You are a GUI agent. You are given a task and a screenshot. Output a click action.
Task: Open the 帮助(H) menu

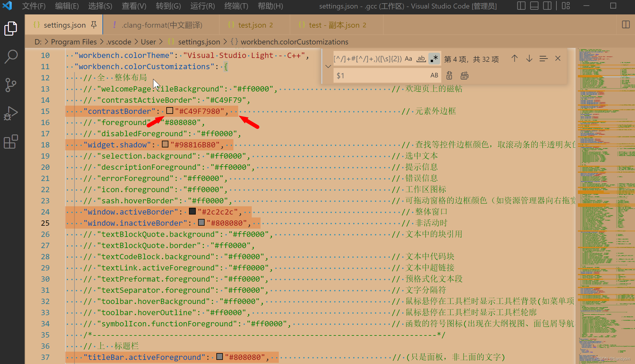coord(270,6)
